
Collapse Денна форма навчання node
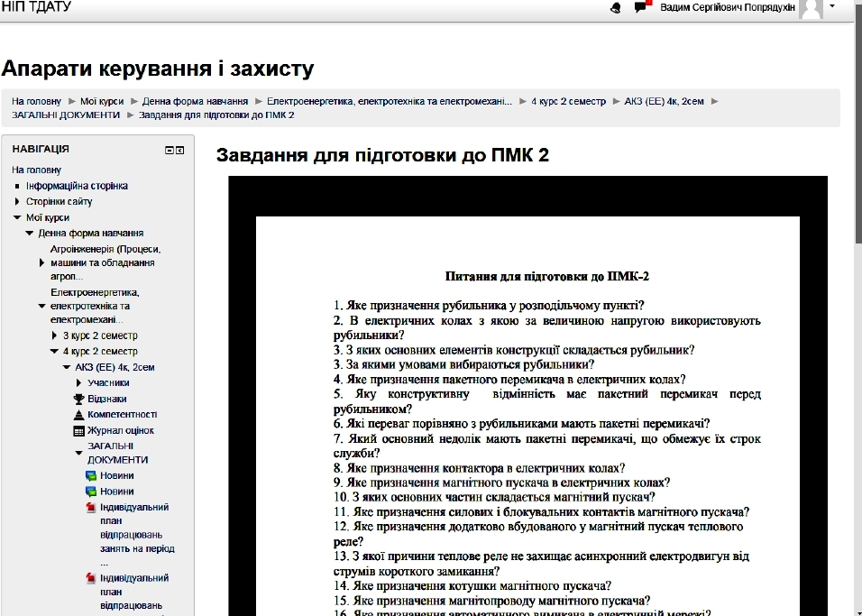click(x=29, y=234)
